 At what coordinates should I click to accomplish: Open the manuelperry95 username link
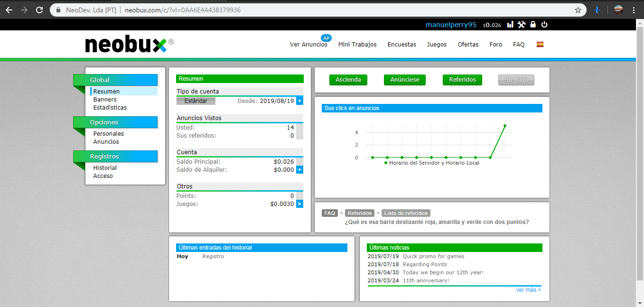[451, 25]
